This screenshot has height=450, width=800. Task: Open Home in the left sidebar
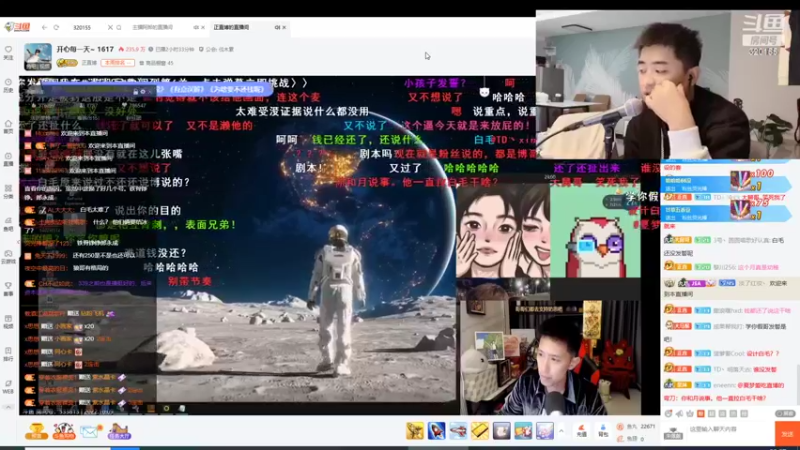[x=8, y=127]
